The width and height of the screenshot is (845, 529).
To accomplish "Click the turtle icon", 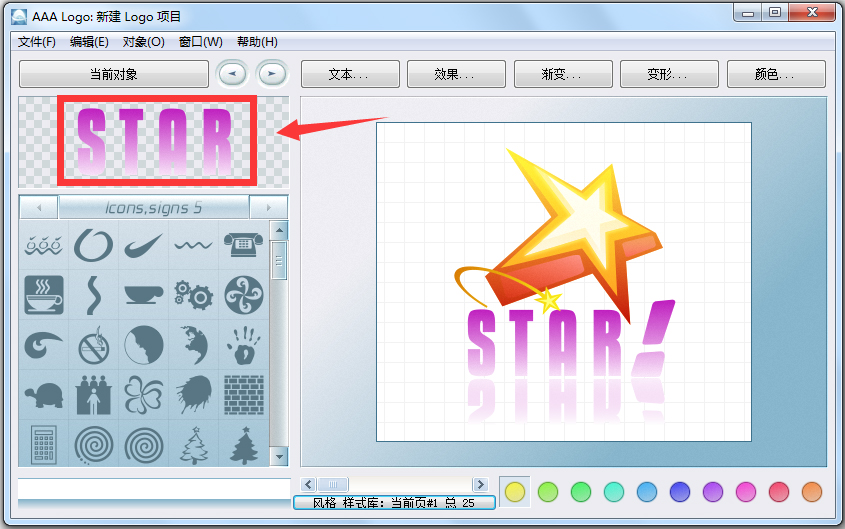I will (44, 395).
